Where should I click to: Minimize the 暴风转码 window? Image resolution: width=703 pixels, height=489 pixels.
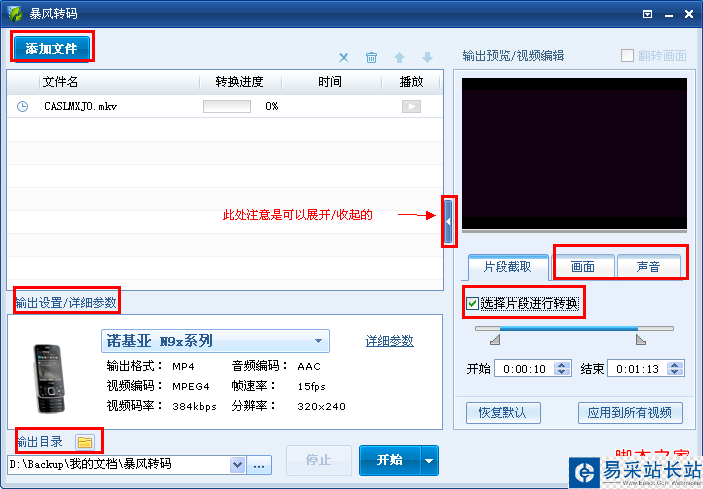669,15
